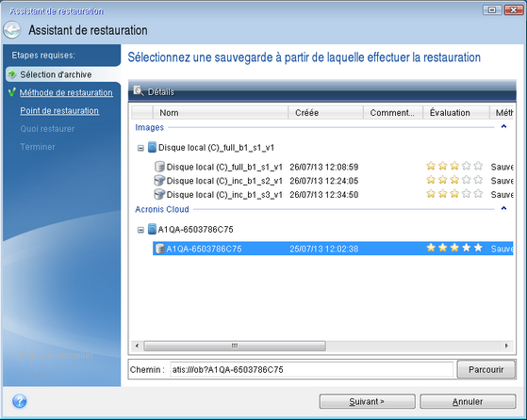Viewport: 527px width, 420px height.
Task: Click the icon of the highlighted A1QA-6503786C75 backup
Action: click(159, 249)
